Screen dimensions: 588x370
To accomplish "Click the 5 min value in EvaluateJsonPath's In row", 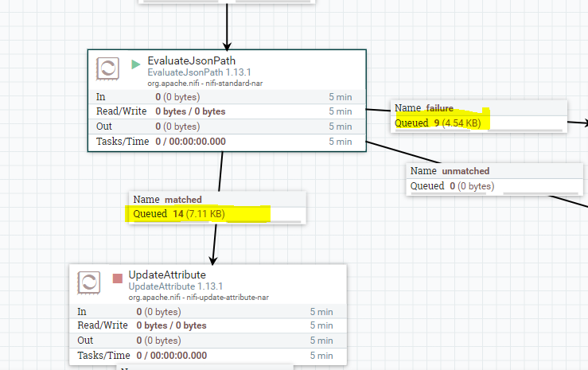I will [x=340, y=97].
